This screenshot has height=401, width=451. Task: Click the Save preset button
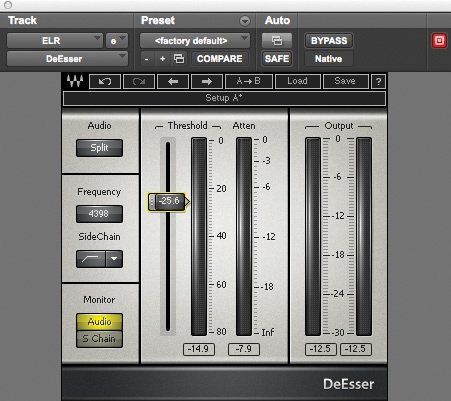coord(345,81)
